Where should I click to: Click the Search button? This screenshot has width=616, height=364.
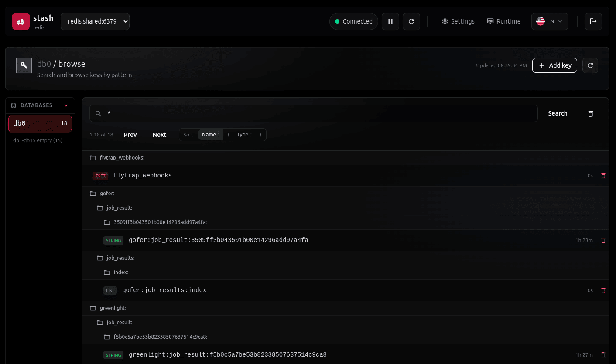[558, 113]
